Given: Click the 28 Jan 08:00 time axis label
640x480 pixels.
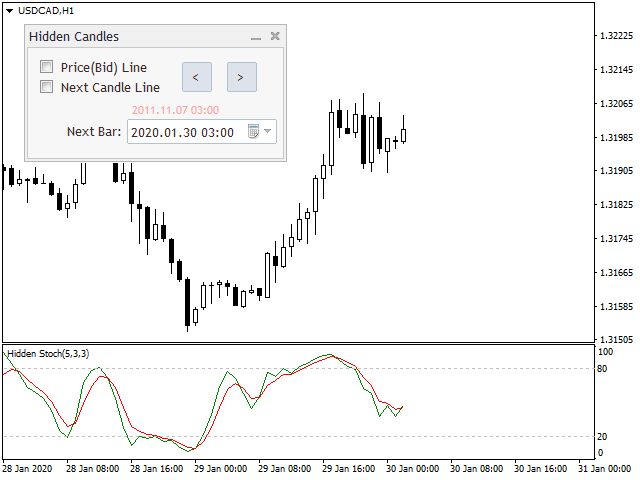Looking at the screenshot, I should click(x=93, y=469).
